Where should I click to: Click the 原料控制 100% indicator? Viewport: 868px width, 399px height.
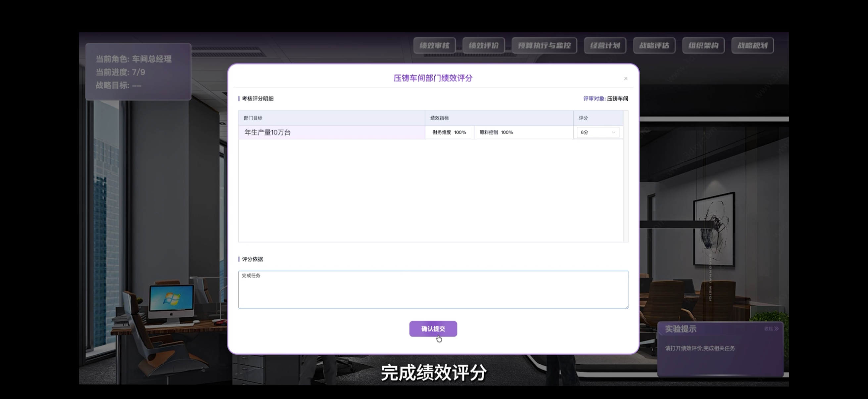tap(496, 132)
